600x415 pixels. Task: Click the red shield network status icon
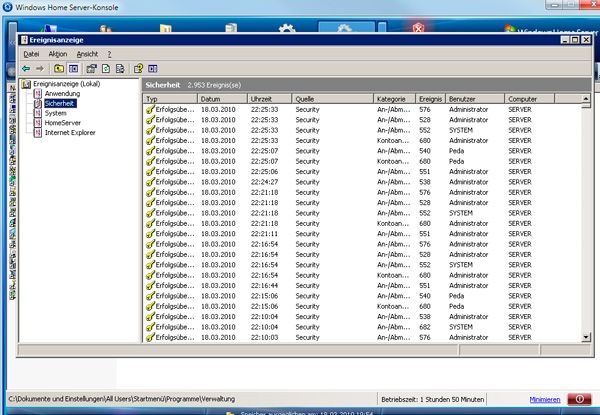point(419,28)
